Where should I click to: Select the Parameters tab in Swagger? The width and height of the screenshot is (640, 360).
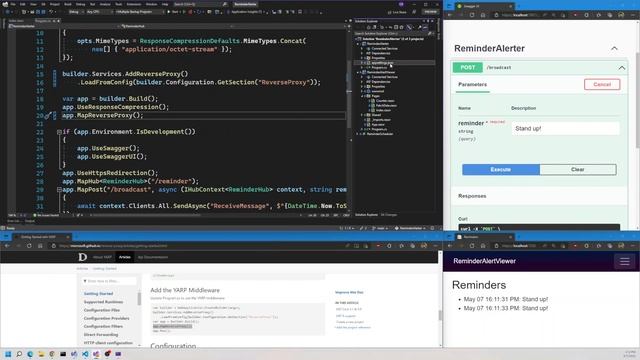472,84
